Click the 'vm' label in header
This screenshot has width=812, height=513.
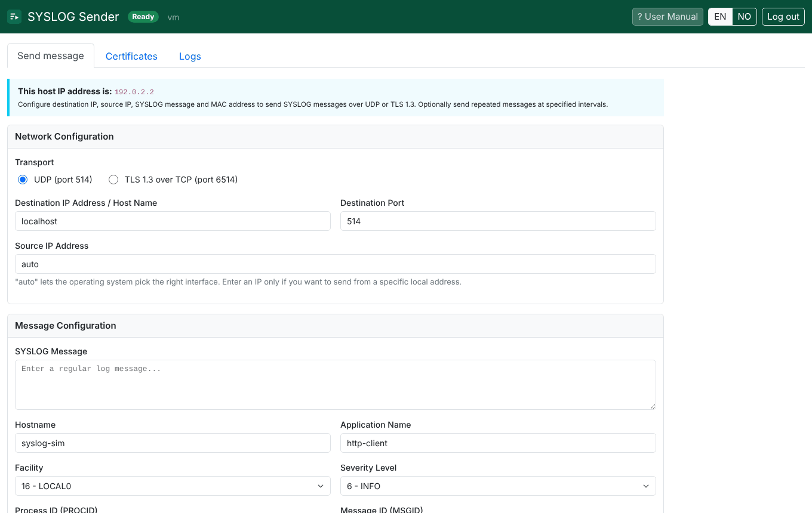(174, 17)
